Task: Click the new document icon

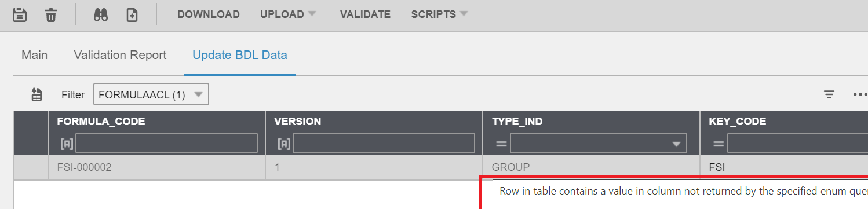Action: tap(132, 15)
